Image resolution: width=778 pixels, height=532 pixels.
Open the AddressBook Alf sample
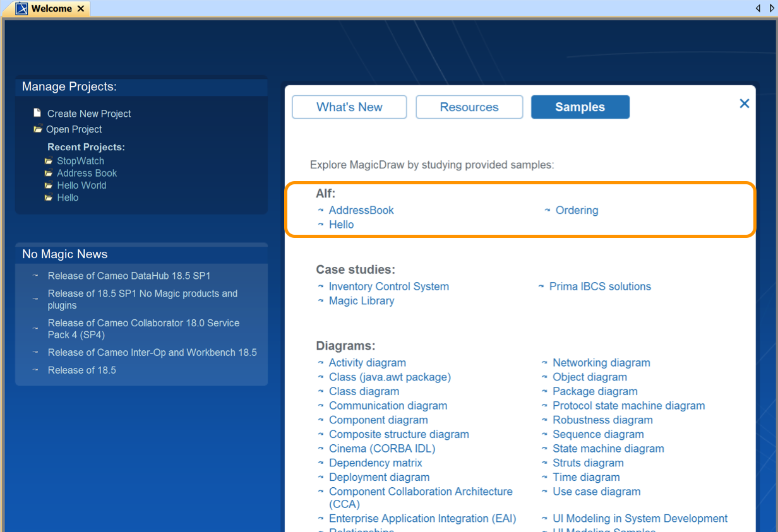(361, 210)
